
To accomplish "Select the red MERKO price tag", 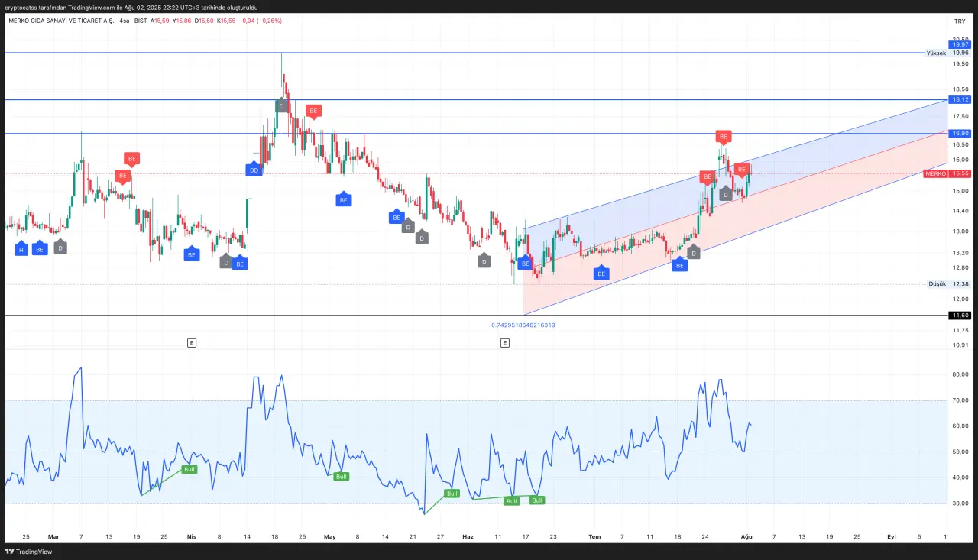I will point(935,173).
